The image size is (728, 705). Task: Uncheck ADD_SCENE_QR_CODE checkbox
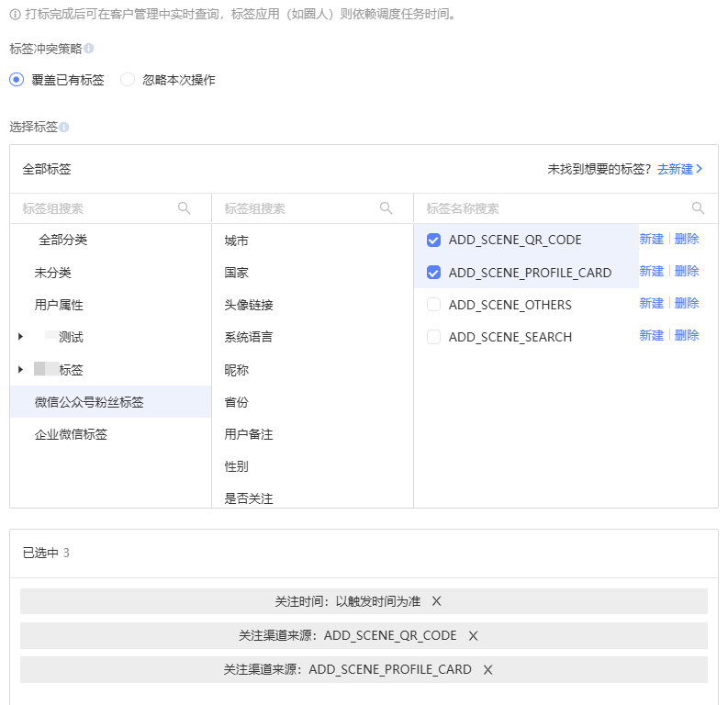(433, 240)
